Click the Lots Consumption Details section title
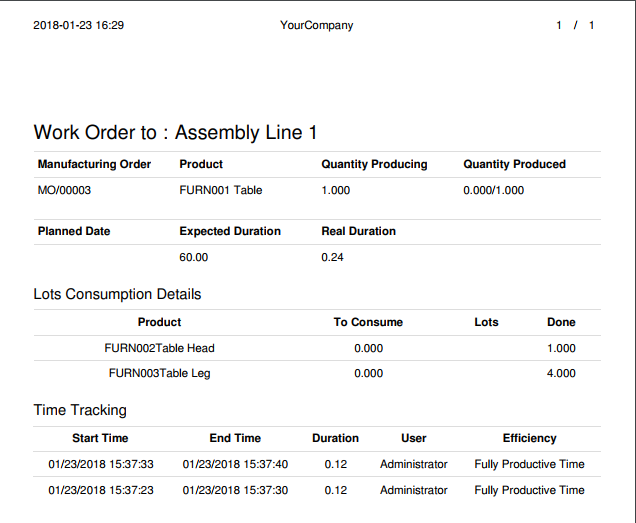The width and height of the screenshot is (636, 523). click(x=117, y=294)
